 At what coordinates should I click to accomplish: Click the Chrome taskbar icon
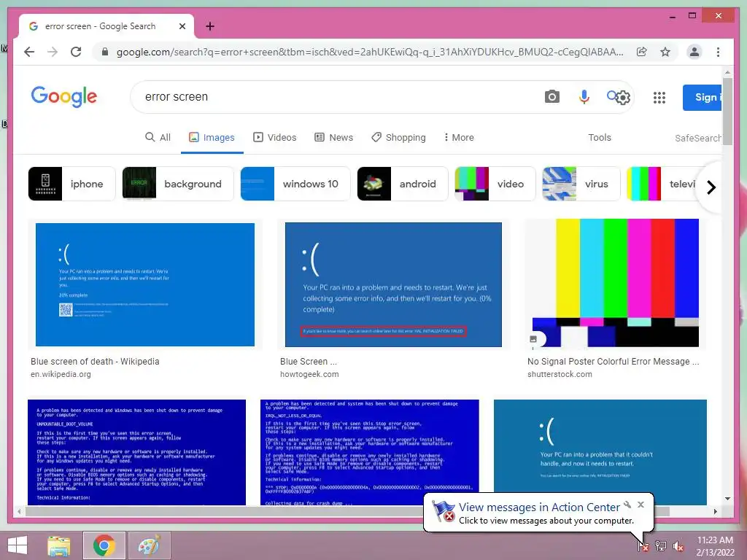[104, 545]
